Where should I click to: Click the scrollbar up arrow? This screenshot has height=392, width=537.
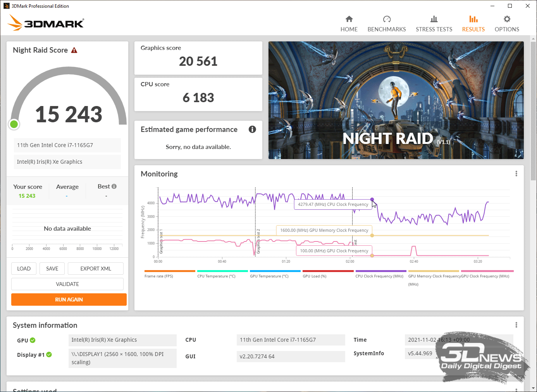pyautogui.click(x=534, y=39)
